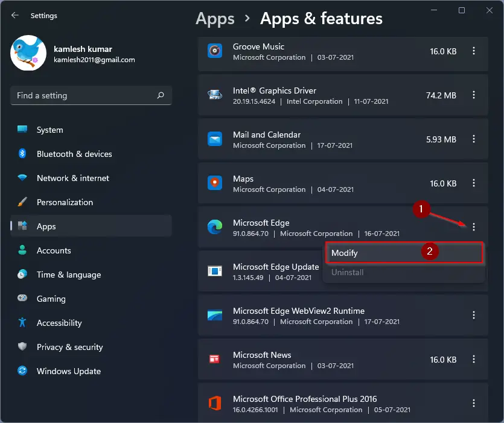Image resolution: width=504 pixels, height=423 pixels.
Task: Open Network & internet settings
Action: [91, 178]
